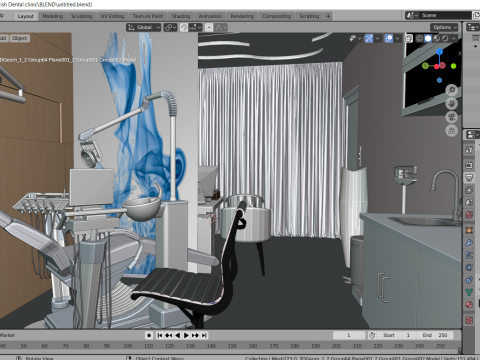Open pivot point dropdown
The image size is (480, 360).
tap(170, 27)
